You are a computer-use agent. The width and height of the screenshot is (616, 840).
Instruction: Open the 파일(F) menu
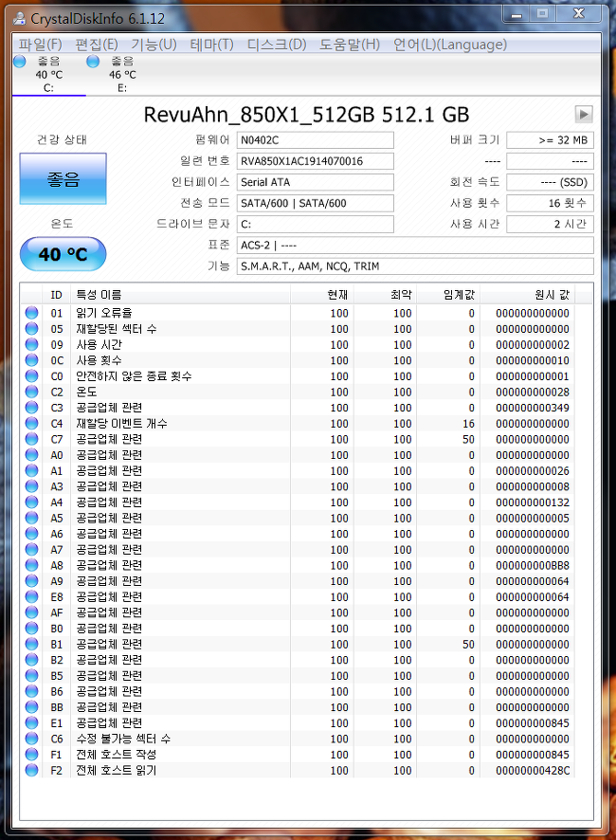(x=40, y=45)
